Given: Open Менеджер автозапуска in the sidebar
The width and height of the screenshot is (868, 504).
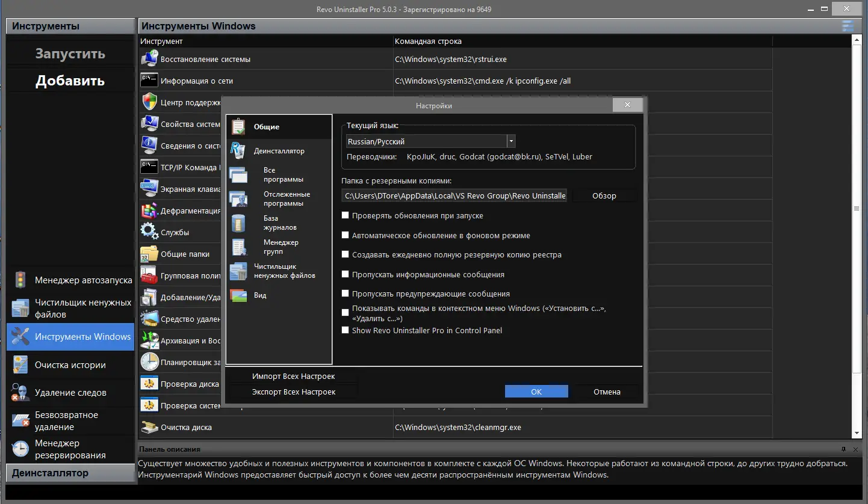Looking at the screenshot, I should pos(70,280).
